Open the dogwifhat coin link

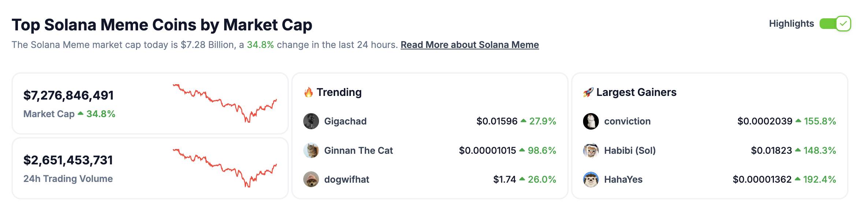pyautogui.click(x=347, y=179)
